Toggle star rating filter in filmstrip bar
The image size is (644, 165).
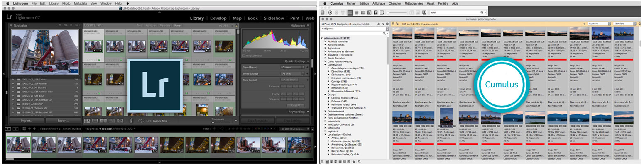241,129
